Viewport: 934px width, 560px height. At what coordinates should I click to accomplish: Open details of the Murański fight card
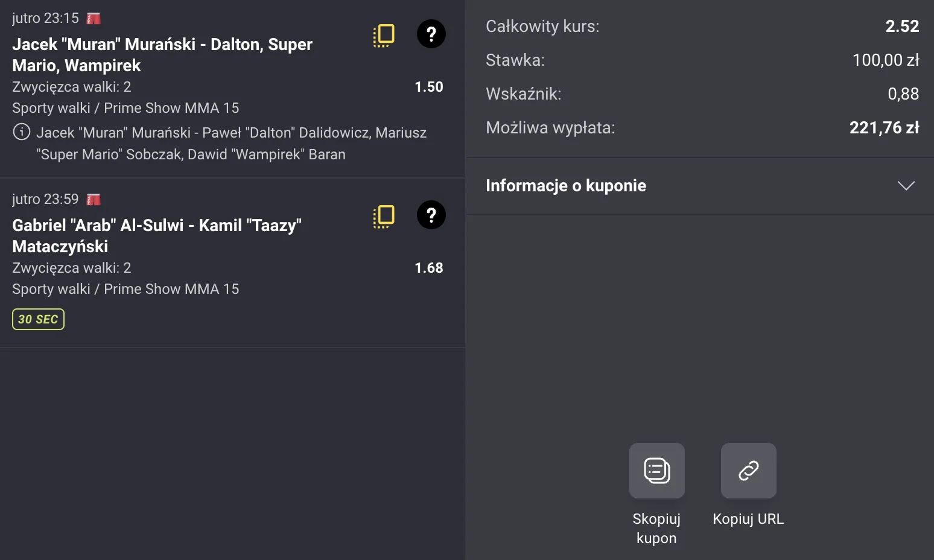coord(163,54)
